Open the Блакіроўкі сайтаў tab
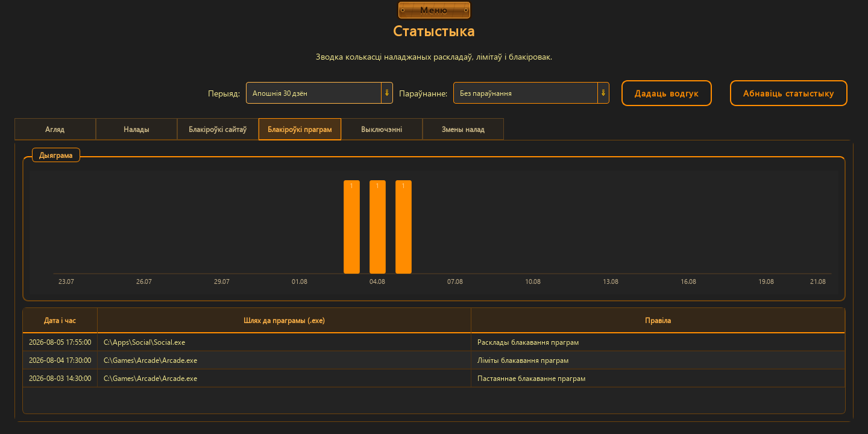This screenshot has width=868, height=434. [x=218, y=129]
